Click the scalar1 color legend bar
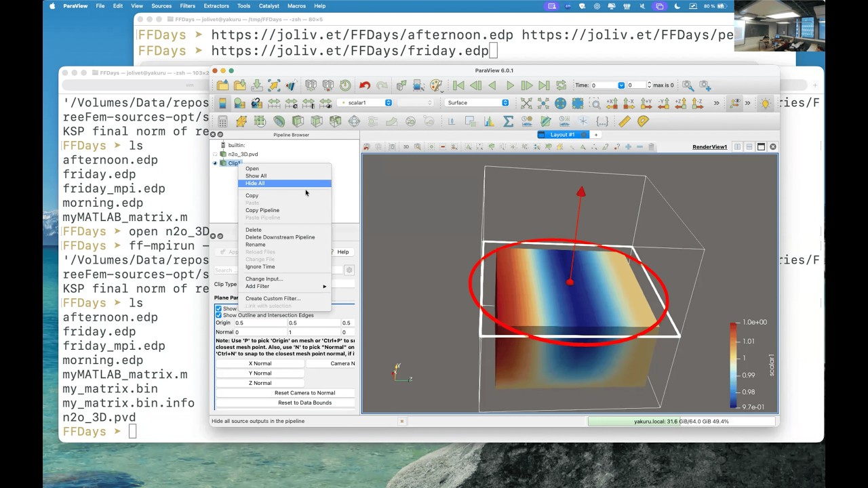868x488 pixels. coord(734,365)
